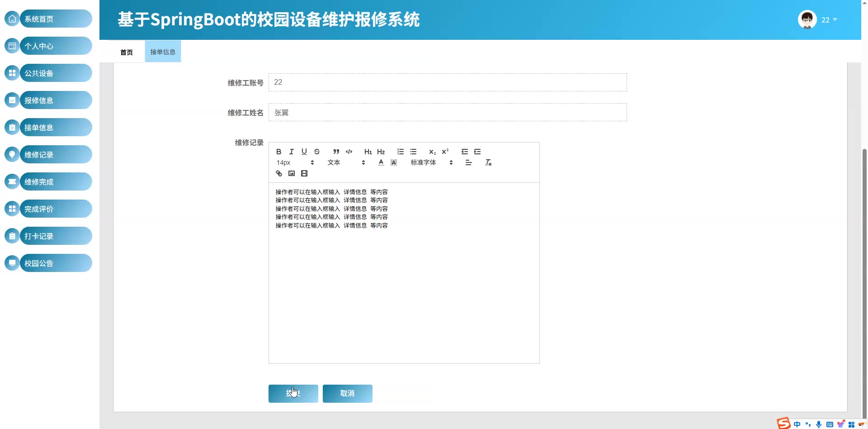
Task: Increase the text indent
Action: point(477,152)
